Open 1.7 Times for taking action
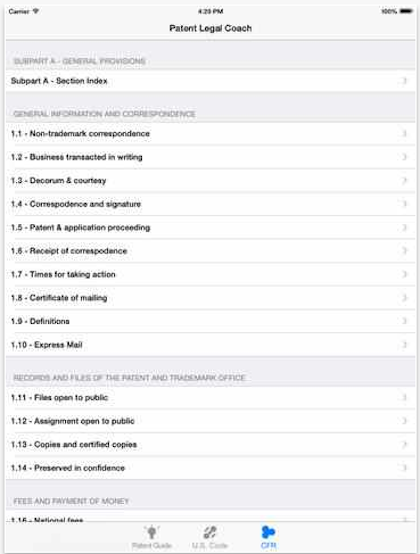The height and width of the screenshot is (554, 420). pos(210,274)
